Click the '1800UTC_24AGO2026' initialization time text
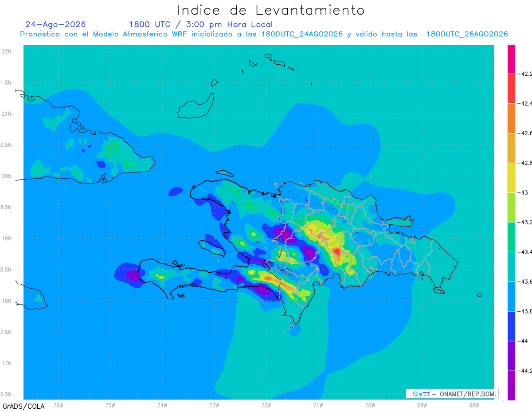532x411 pixels. coord(301,34)
